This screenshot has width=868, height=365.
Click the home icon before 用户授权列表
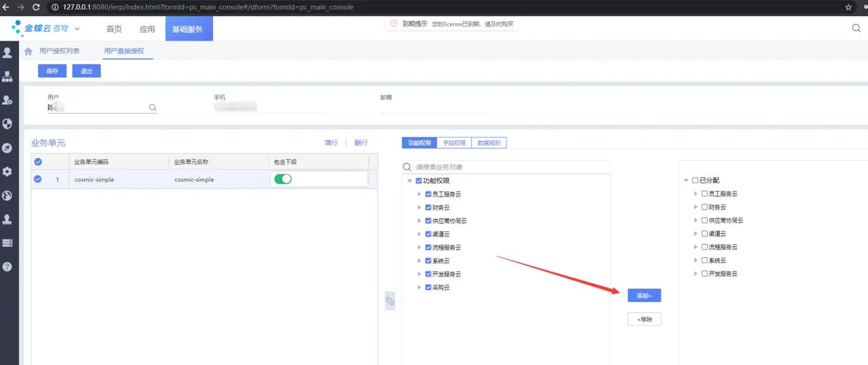pyautogui.click(x=28, y=51)
